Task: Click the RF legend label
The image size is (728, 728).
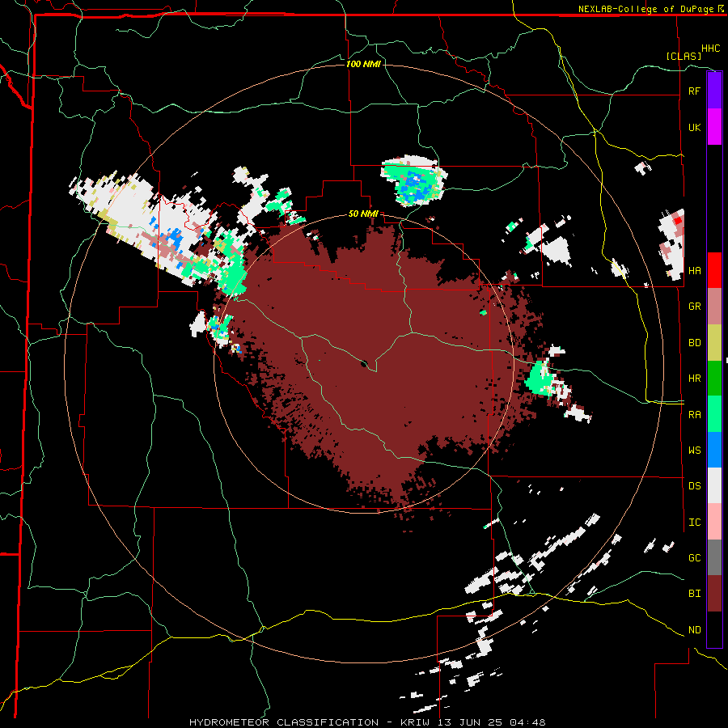Action: [694, 91]
